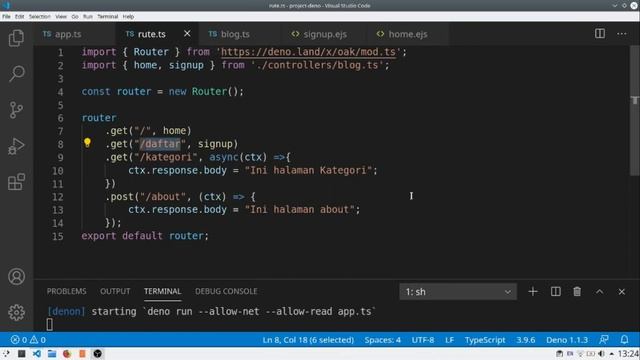Open the Accounts menu icon
640x360 pixels.
[x=16, y=276]
